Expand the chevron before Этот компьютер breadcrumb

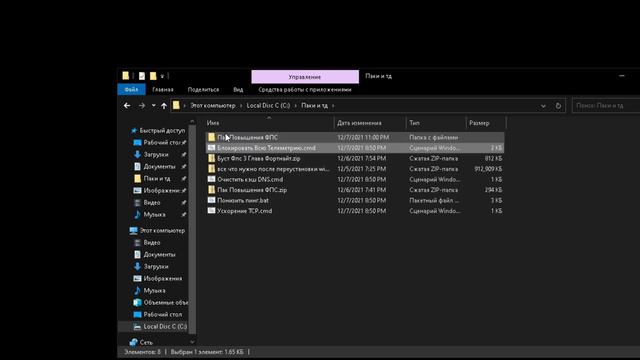184,106
